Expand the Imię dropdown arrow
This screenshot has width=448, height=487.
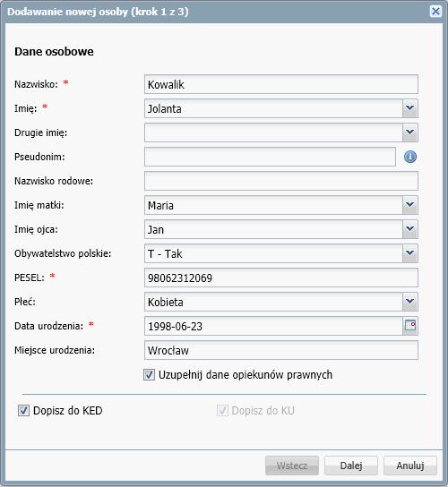click(410, 108)
